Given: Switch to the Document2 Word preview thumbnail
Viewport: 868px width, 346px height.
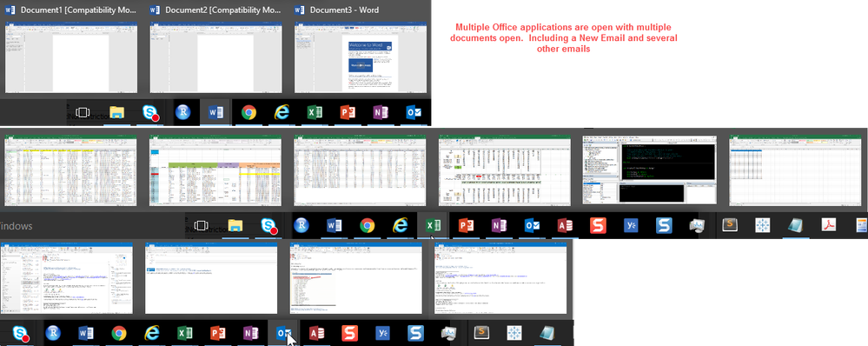Looking at the screenshot, I should 215,57.
